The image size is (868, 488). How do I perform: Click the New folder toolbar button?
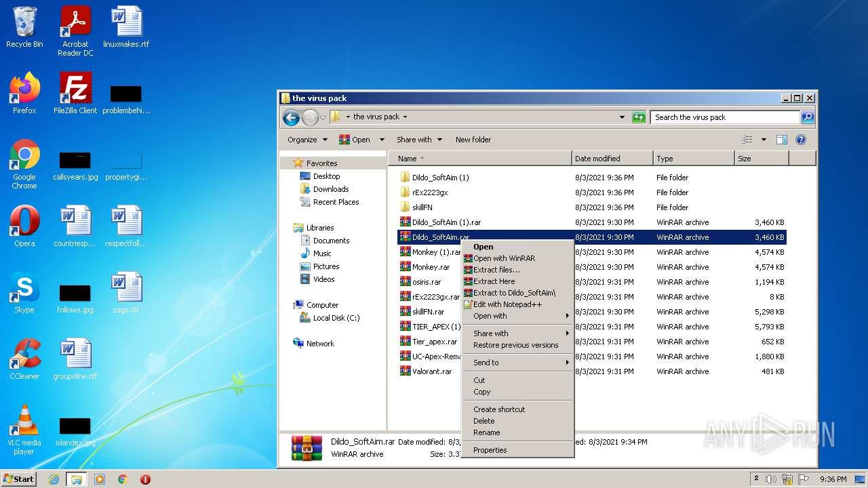[x=473, y=140]
